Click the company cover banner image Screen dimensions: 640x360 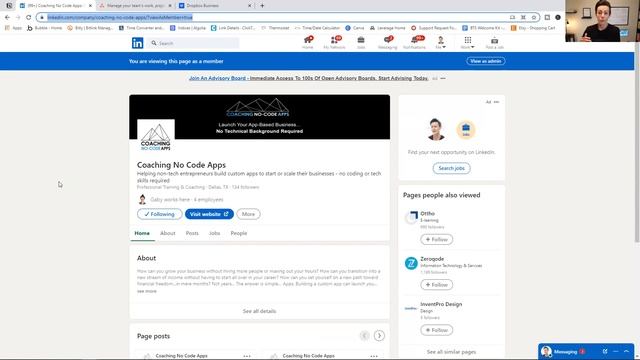click(x=260, y=117)
